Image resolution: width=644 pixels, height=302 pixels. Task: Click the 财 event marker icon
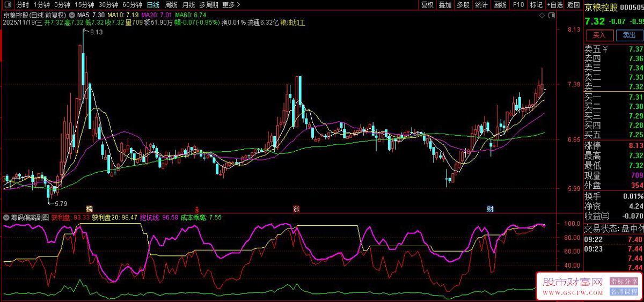point(490,208)
